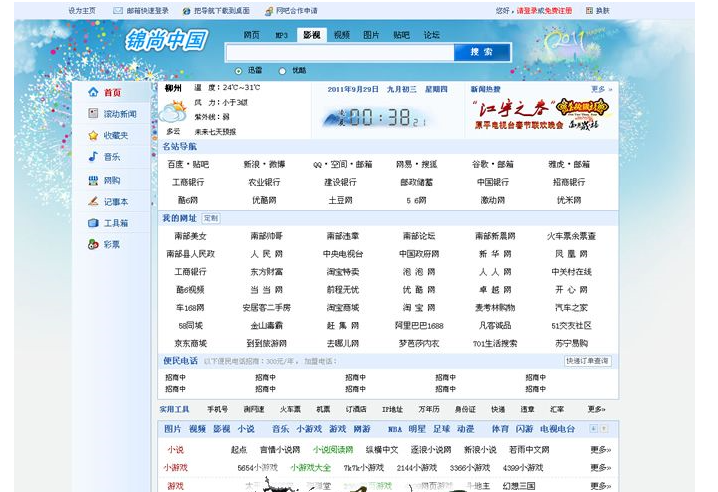This screenshot has width=718, height=492.
Task: Click the cloudy weather icon for 柳州
Action: [172, 111]
